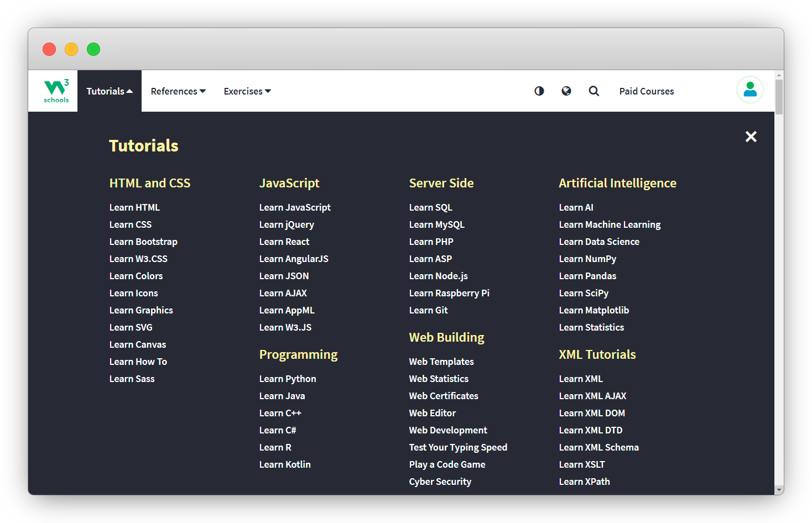Open Learn XML tutorial
Viewport: 812px width, 523px height.
581,379
